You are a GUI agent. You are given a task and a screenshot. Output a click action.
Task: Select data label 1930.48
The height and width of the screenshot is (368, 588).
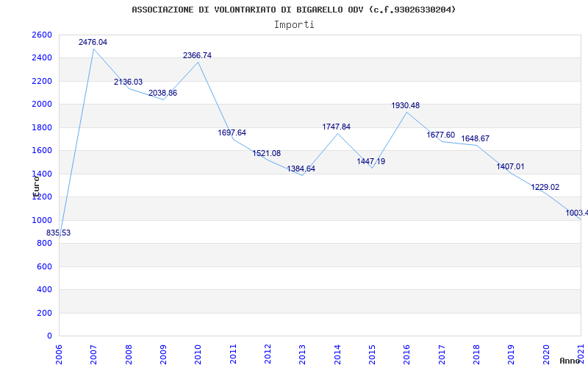[x=406, y=105]
